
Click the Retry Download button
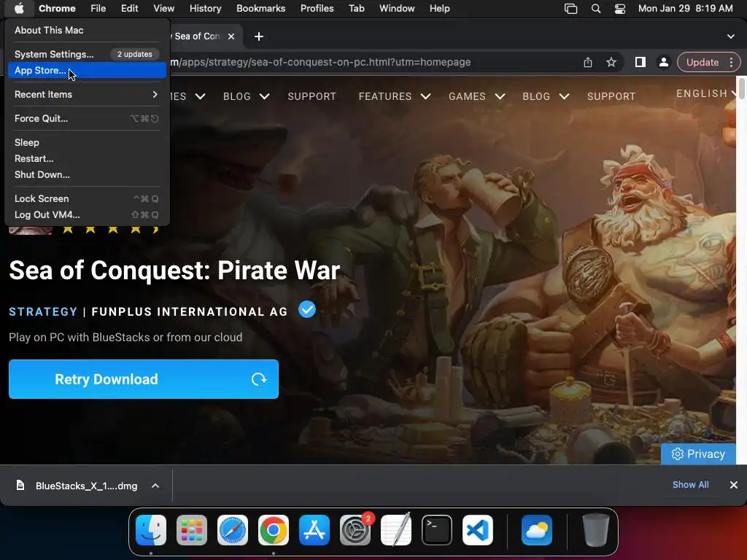coord(144,379)
